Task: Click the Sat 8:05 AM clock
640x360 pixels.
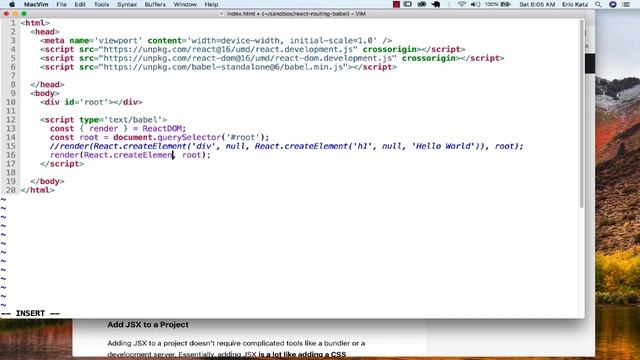Action: click(537, 4)
